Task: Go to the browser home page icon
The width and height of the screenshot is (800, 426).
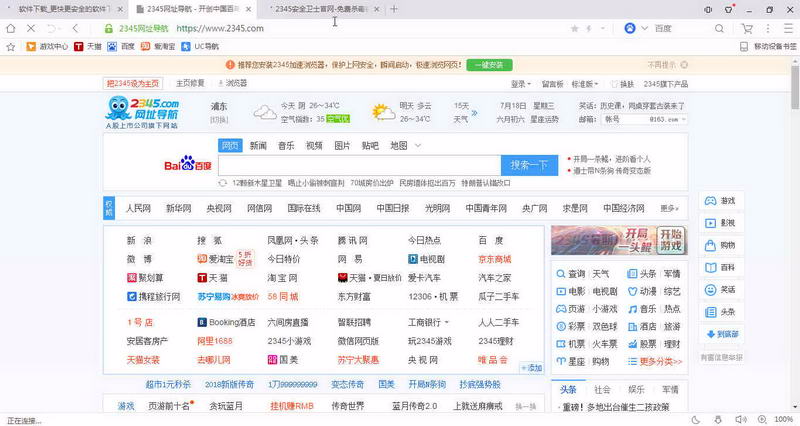Action: (11, 29)
